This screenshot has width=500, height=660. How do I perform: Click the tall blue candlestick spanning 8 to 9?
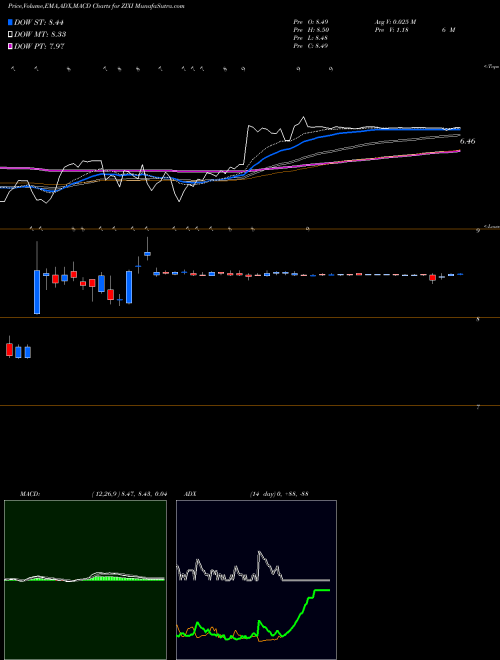click(37, 292)
